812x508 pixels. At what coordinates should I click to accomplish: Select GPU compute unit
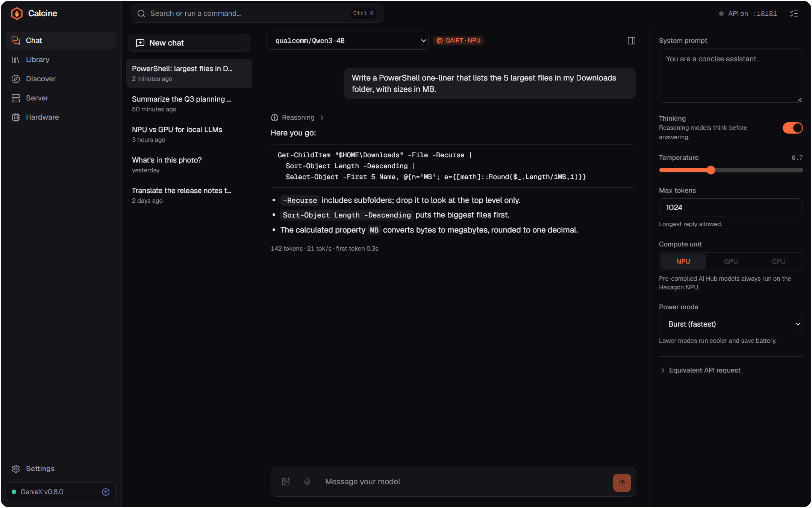point(731,262)
